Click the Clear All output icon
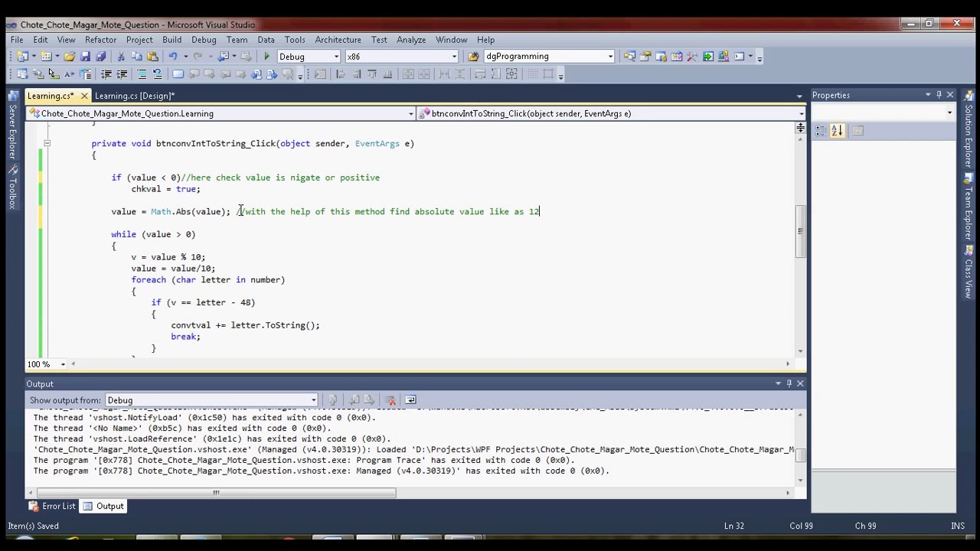This screenshot has height=551, width=980. coord(390,399)
